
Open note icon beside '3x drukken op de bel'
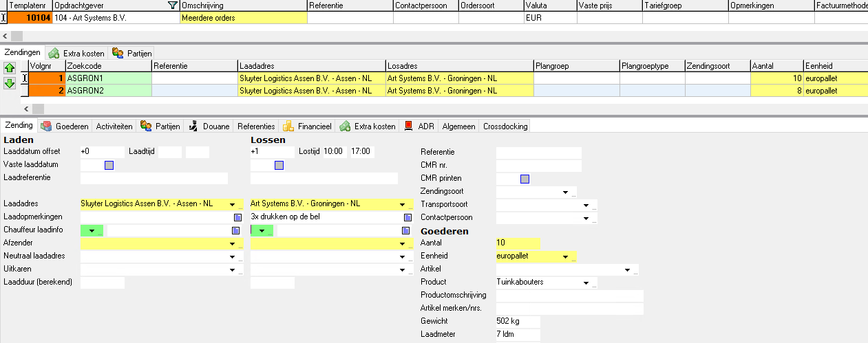407,217
